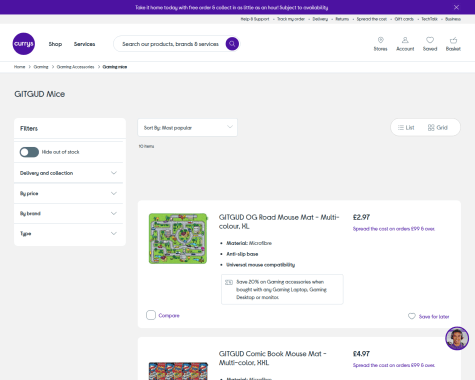Click the Currys logo
The width and height of the screenshot is (475, 380).
click(x=24, y=44)
